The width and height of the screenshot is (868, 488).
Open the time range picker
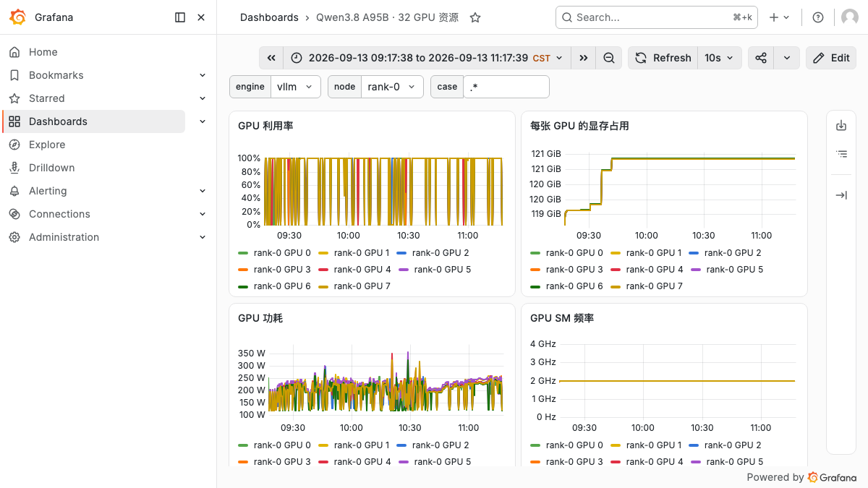pyautogui.click(x=427, y=58)
